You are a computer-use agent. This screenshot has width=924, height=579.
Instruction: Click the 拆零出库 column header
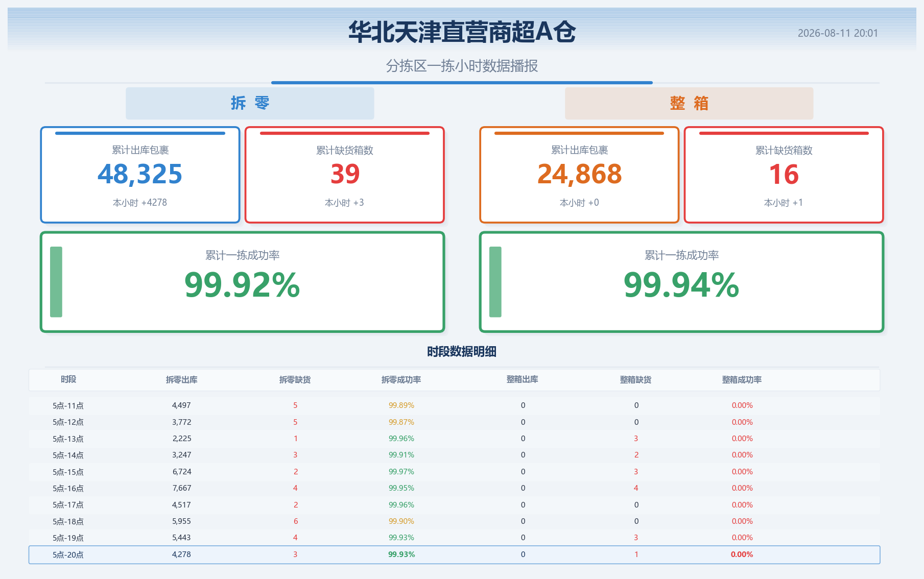point(182,380)
